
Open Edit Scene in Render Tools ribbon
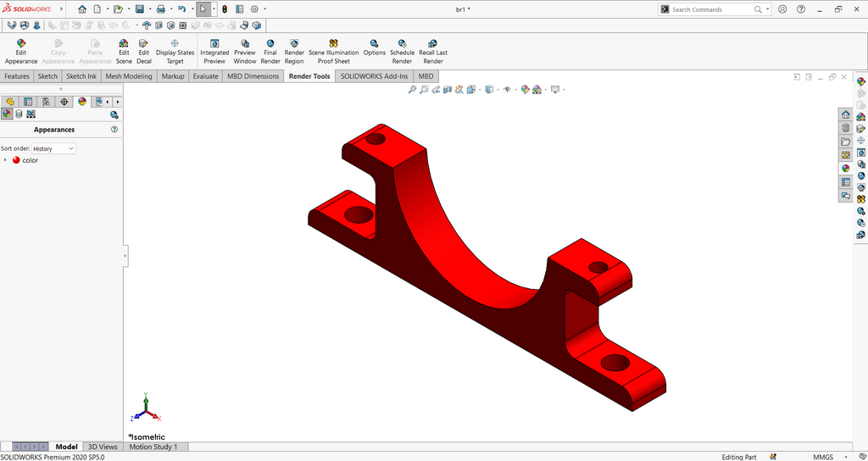tap(124, 52)
